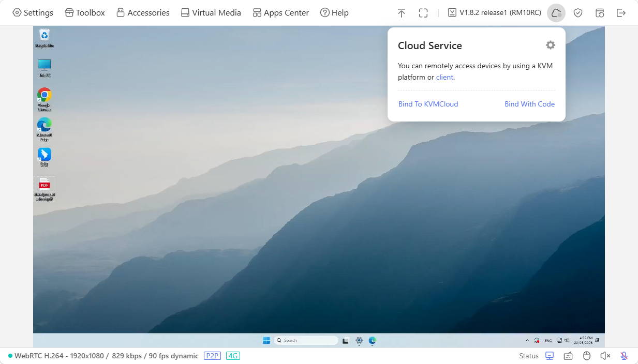Select the This PC desktop icon
Image resolution: width=638 pixels, height=364 pixels.
coord(44,68)
